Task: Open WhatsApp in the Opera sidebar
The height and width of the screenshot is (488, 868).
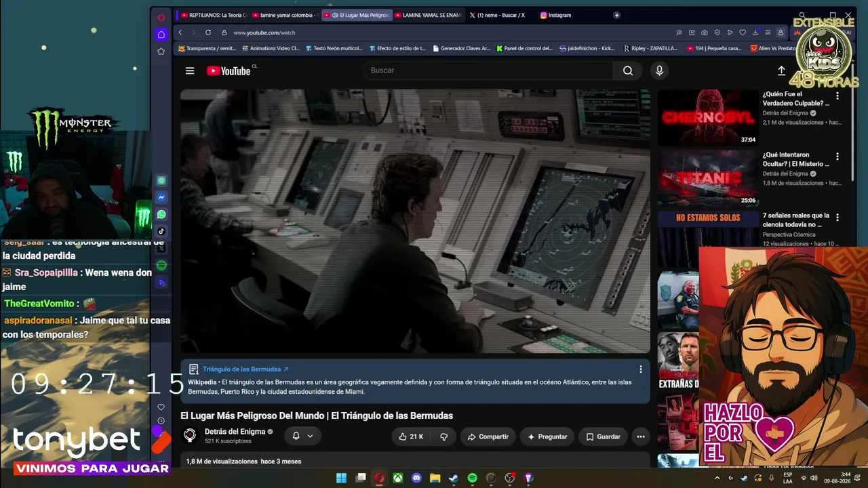Action: (161, 215)
